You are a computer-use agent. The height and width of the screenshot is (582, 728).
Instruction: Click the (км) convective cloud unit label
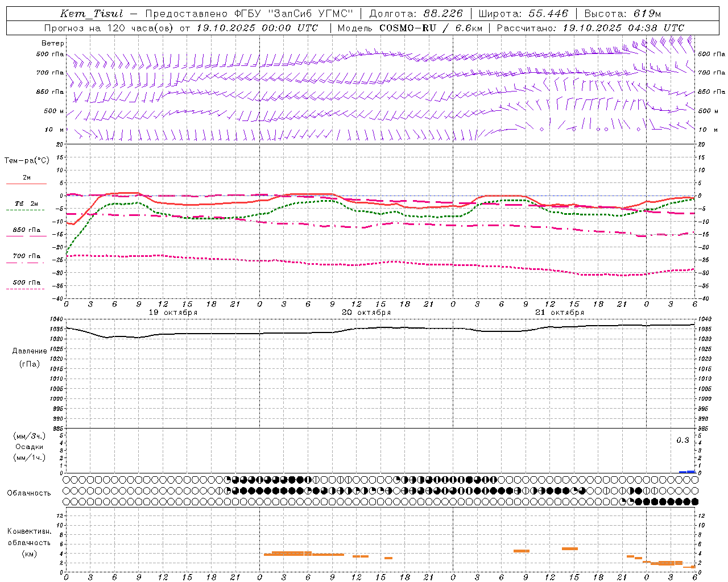pyautogui.click(x=30, y=554)
